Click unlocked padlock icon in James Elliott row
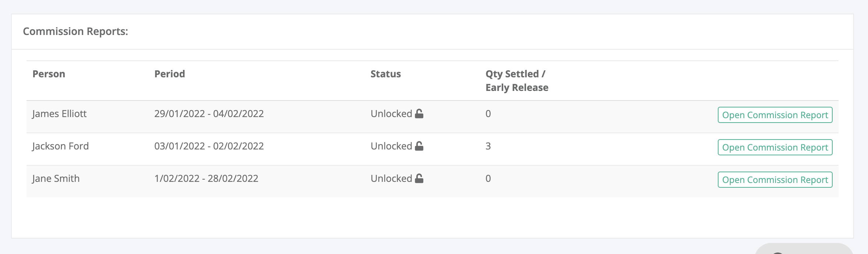 (419, 113)
